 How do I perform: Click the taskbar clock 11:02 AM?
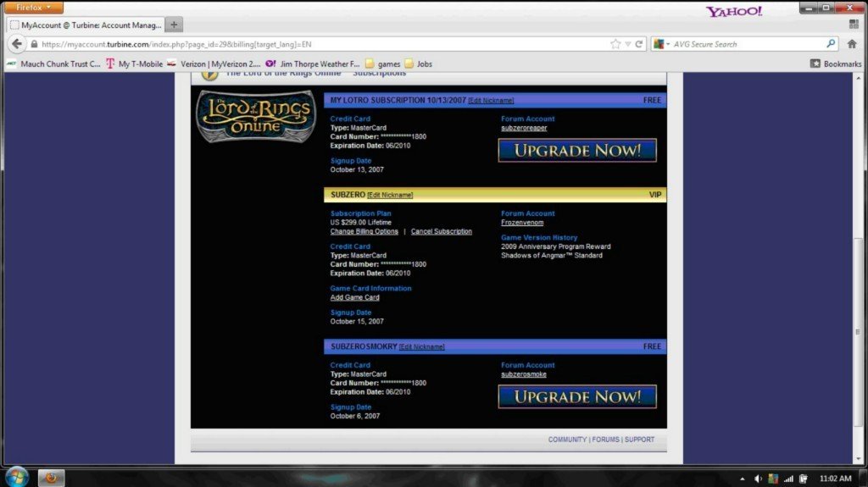835,479
